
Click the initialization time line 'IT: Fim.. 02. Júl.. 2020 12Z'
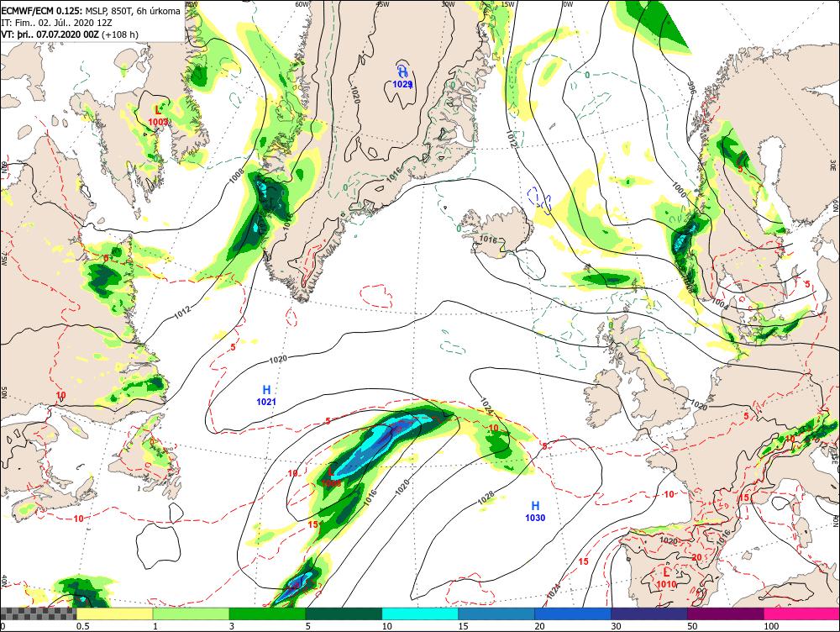[57, 23]
